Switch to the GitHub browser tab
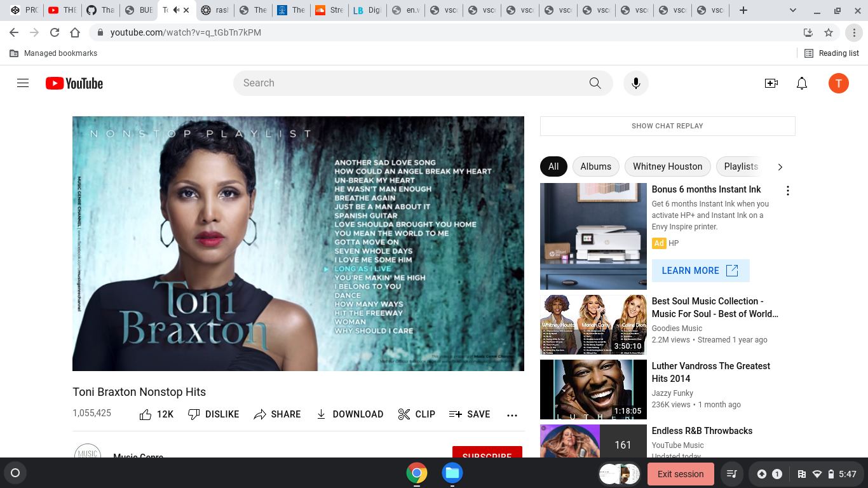The height and width of the screenshot is (488, 868). [x=101, y=10]
